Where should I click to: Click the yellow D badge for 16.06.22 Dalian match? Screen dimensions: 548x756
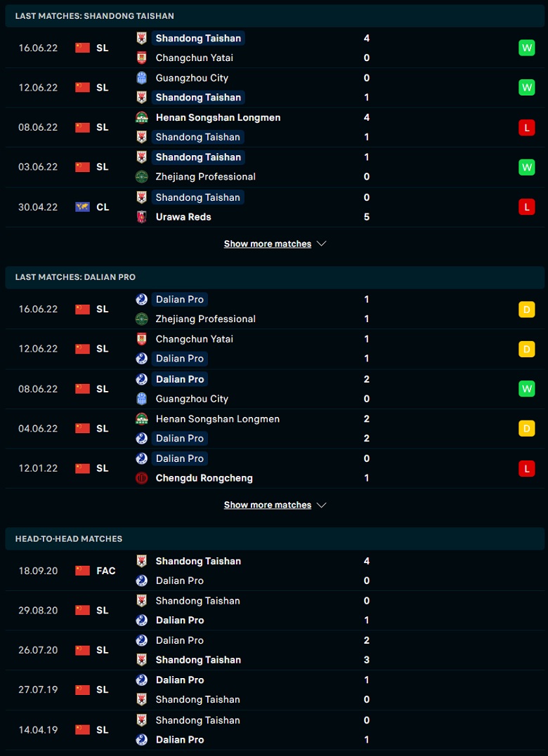(x=527, y=309)
